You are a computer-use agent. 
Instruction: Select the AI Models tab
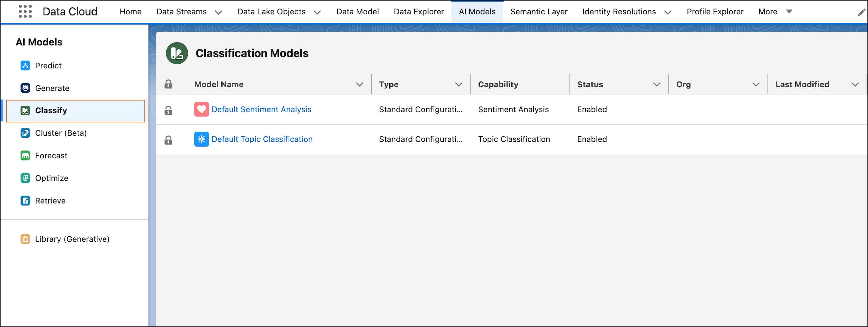coord(477,12)
